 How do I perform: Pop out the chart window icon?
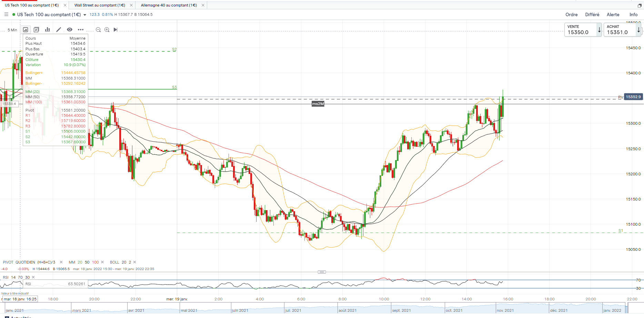tap(640, 6)
